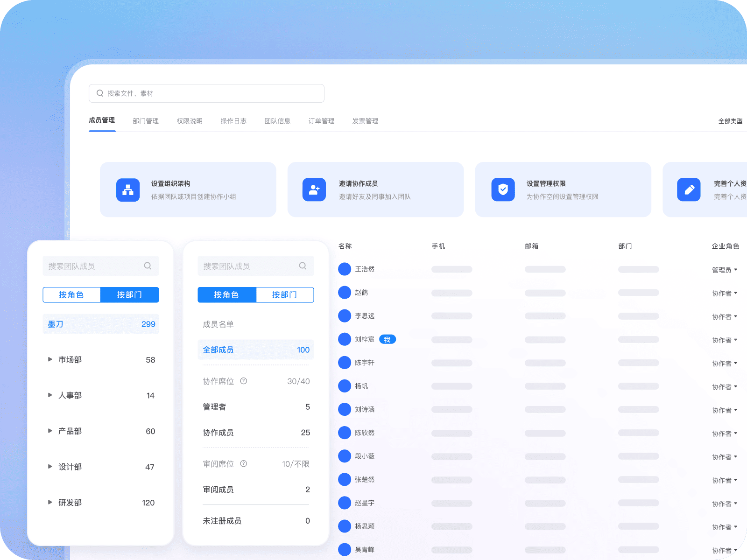
Task: Click the invite collaborator person-plus icon
Action: click(314, 190)
